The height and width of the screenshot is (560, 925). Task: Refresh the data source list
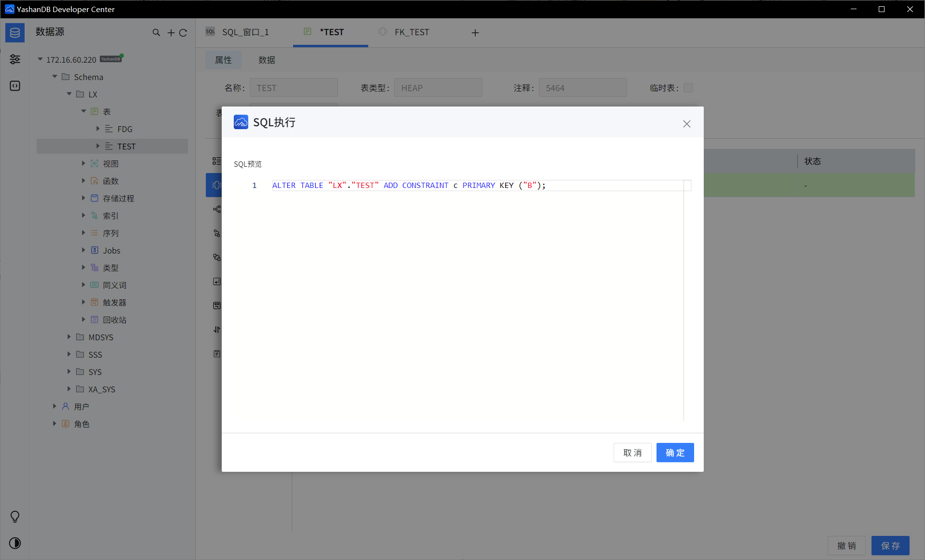click(x=183, y=33)
